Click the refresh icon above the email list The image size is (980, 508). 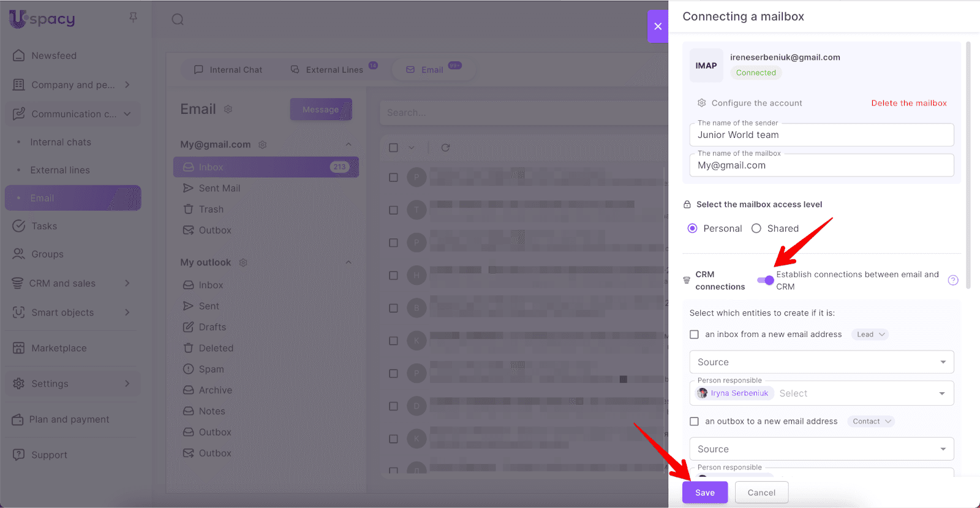pos(445,148)
